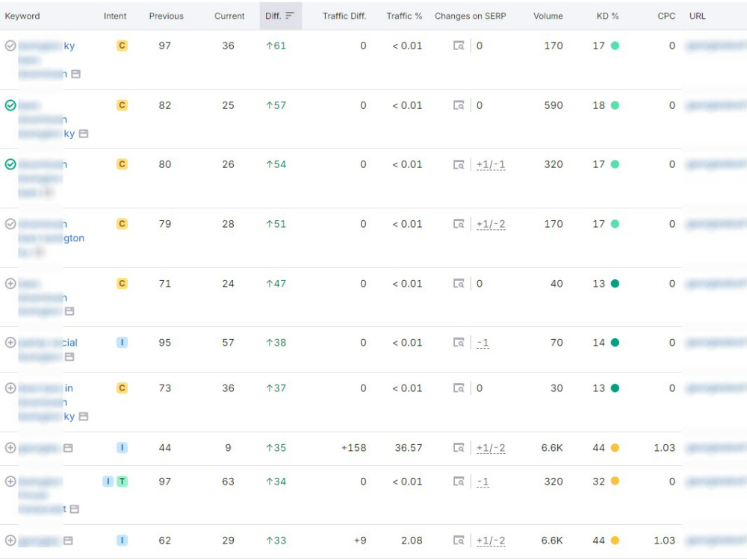Image resolution: width=747 pixels, height=560 pixels.
Task: Open blurred URL in Diff 35 row
Action: (716, 447)
